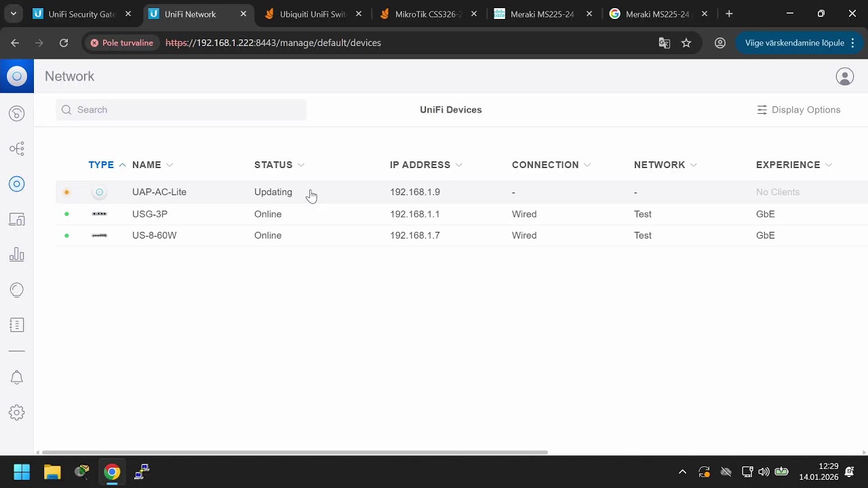Open the Insights lightbulb icon in sidebar

pos(17,290)
